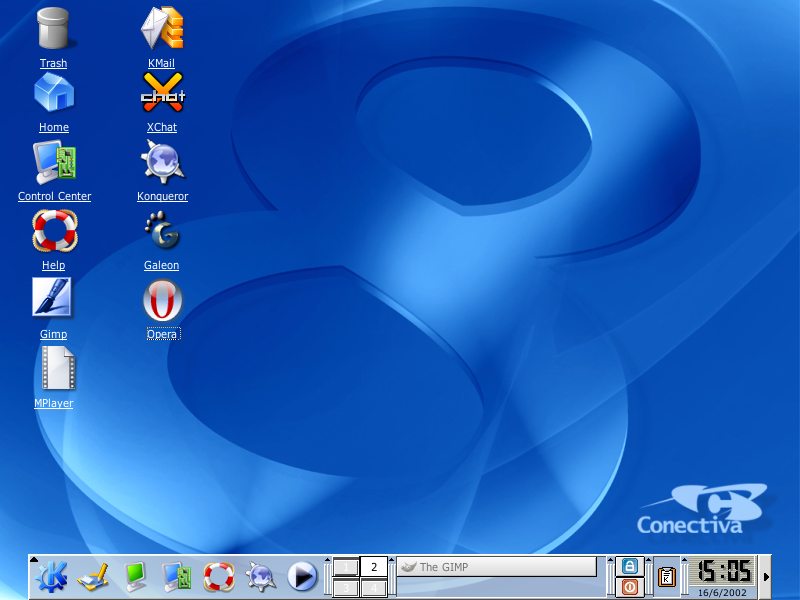Switch to virtual desktop 4

373,588
